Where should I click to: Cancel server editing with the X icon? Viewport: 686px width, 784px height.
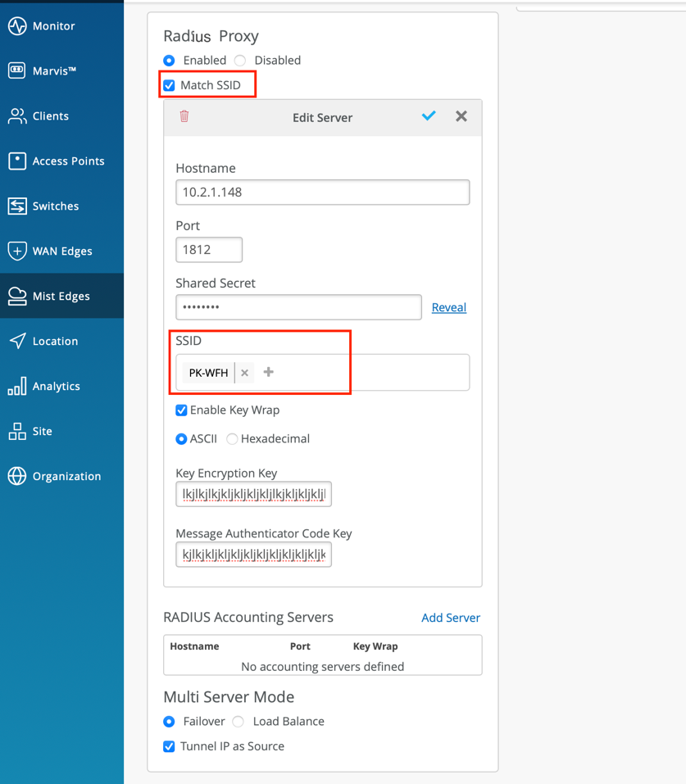tap(461, 116)
